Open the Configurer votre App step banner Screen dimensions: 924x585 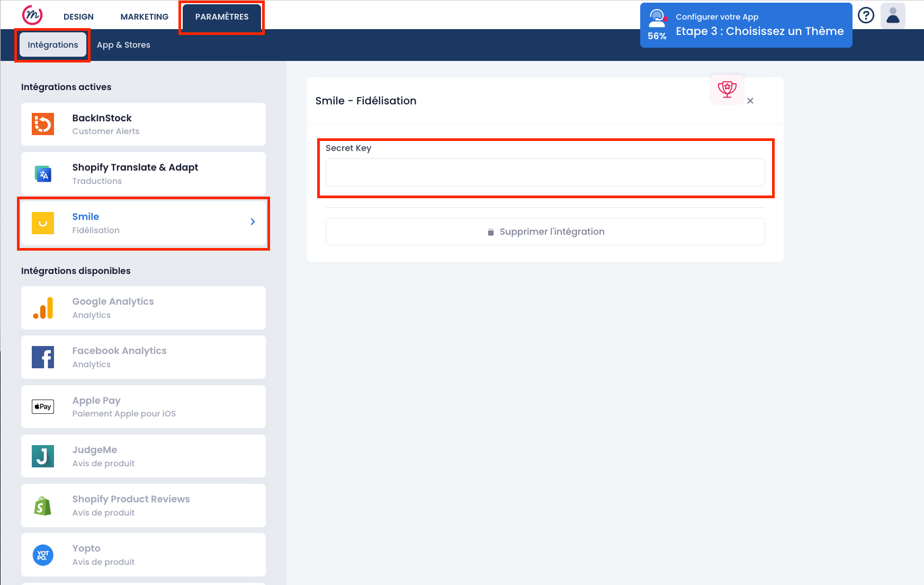click(x=746, y=25)
